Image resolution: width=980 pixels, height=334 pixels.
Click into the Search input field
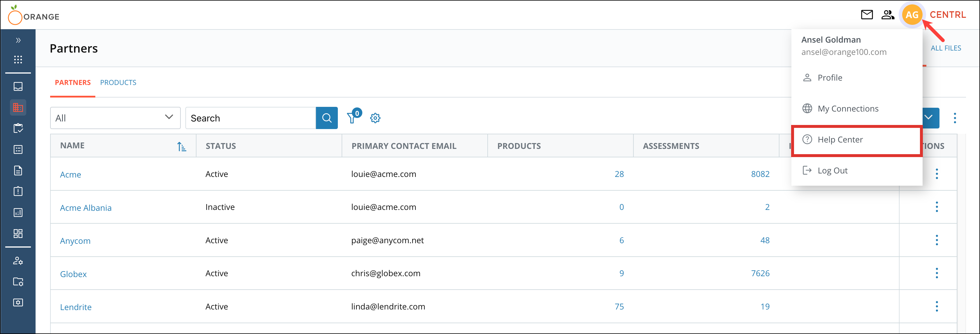click(250, 118)
